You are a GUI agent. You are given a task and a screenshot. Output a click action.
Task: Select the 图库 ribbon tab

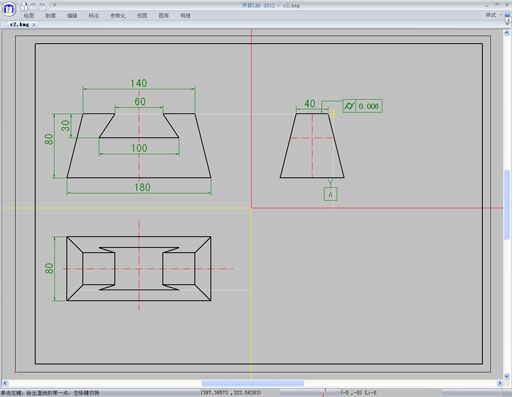coord(164,16)
